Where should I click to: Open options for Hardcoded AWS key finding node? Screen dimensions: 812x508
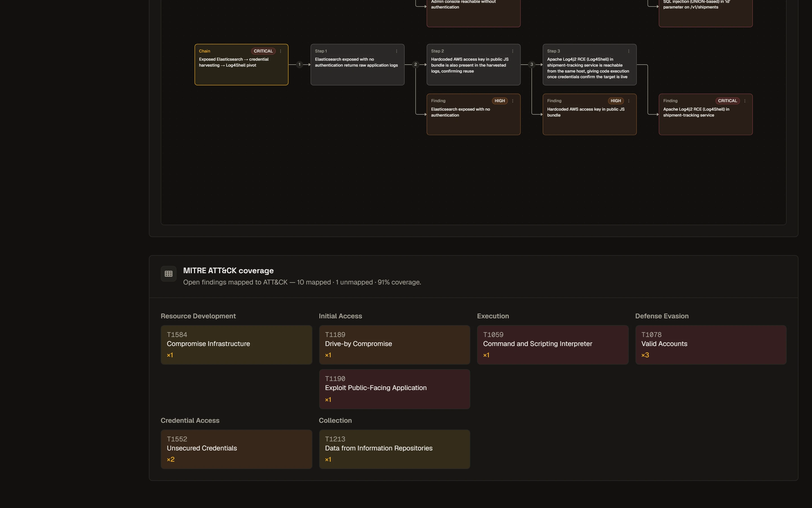coord(629,101)
